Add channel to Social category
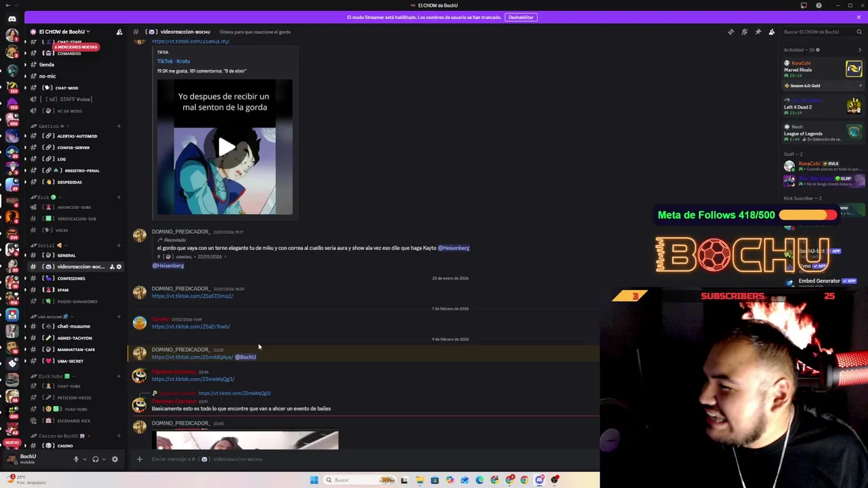868x488 pixels. (x=119, y=245)
